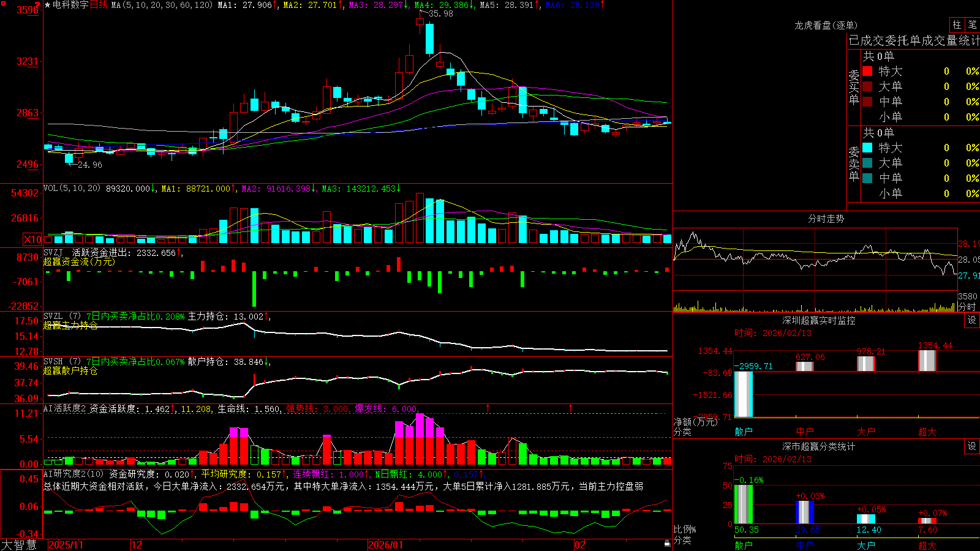Image resolution: width=980 pixels, height=551 pixels.
Task: Click the lock icon at timeline end
Action: (x=668, y=544)
